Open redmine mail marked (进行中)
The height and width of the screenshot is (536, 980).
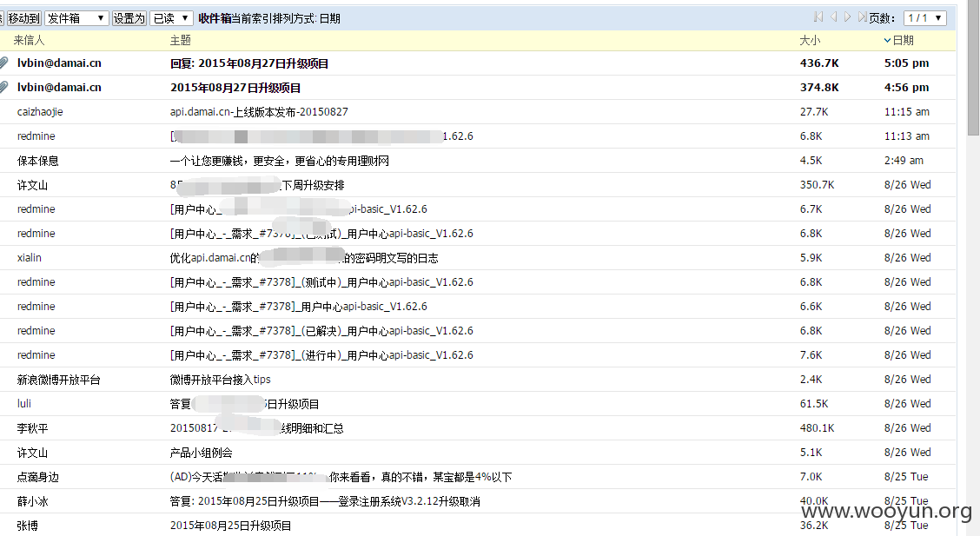point(321,355)
